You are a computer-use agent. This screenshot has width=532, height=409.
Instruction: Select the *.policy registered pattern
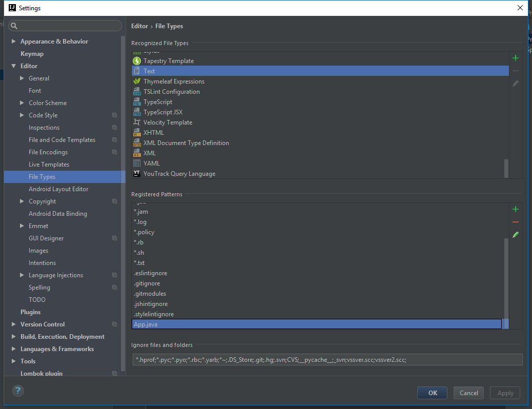click(320, 232)
